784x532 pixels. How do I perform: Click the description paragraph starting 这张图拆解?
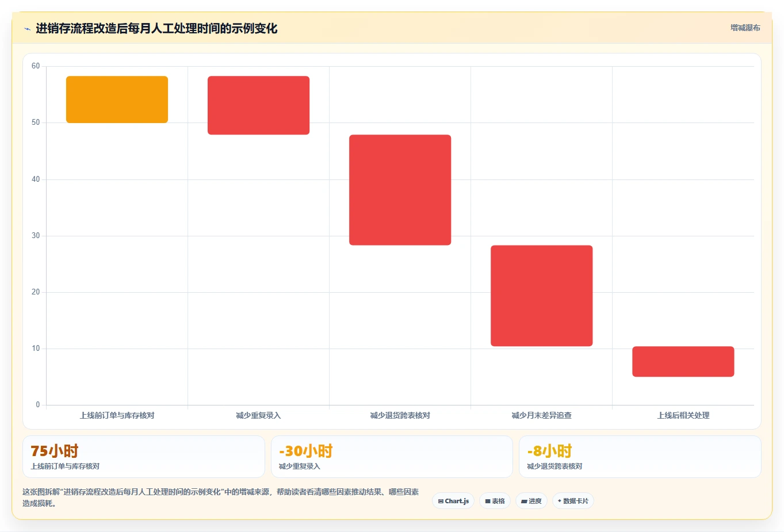220,497
